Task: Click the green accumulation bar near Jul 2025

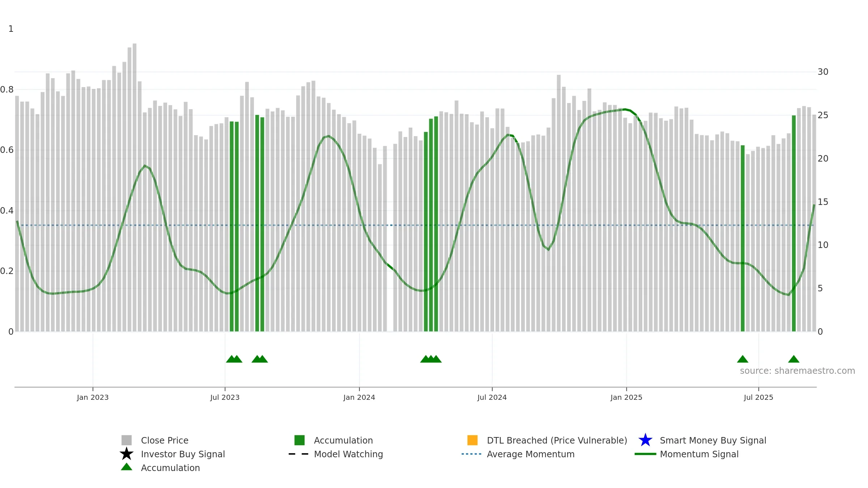Action: pyautogui.click(x=743, y=238)
